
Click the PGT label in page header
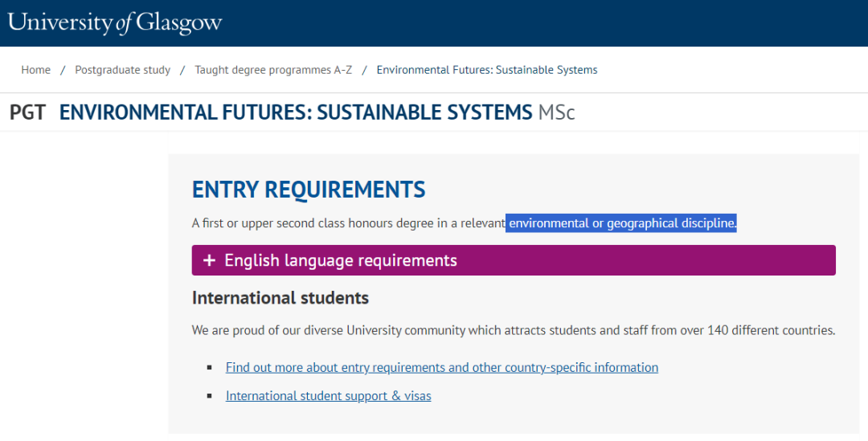click(27, 112)
